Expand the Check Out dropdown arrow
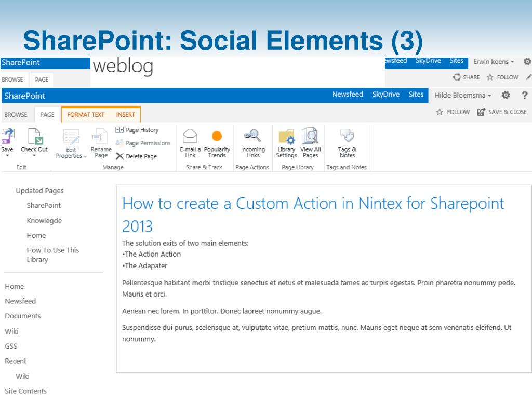Image resolution: width=532 pixels, height=399 pixels. (34, 156)
